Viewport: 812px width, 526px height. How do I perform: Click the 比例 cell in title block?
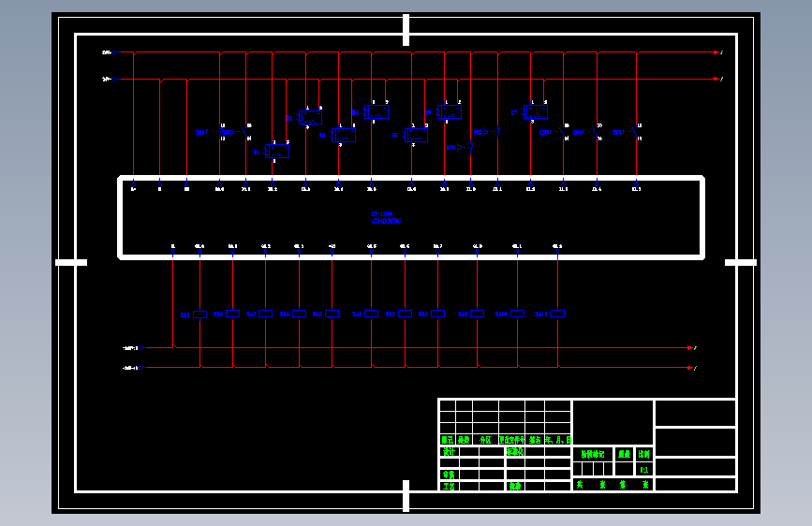643,454
